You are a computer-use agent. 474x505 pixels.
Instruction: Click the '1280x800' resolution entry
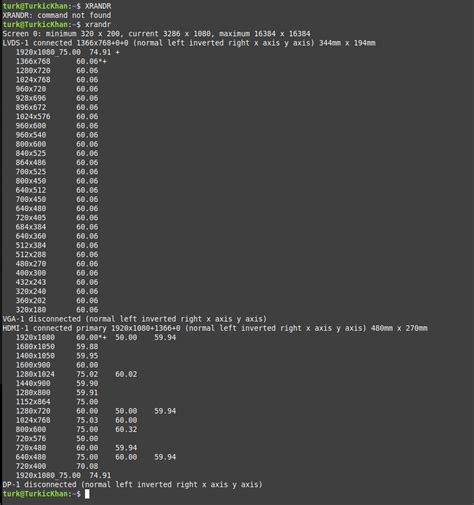33,393
